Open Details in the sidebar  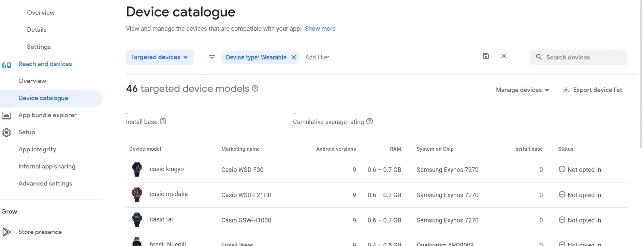[x=37, y=30]
